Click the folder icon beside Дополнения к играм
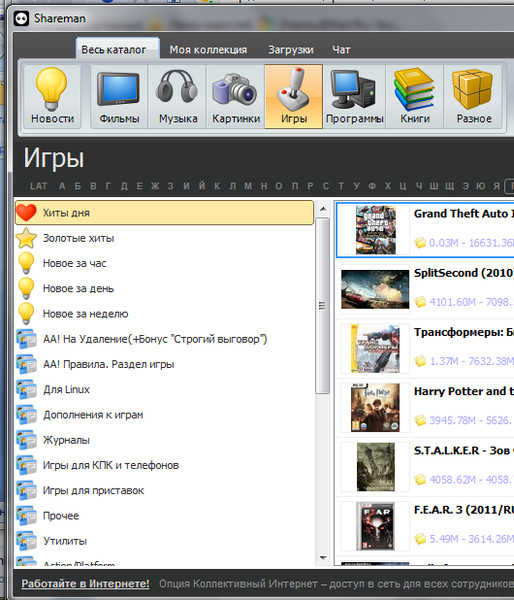Screen dimensions: 514x600 (26, 415)
